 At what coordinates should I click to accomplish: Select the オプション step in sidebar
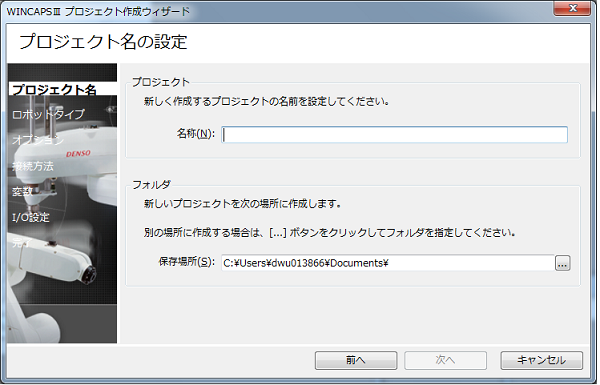click(x=38, y=140)
